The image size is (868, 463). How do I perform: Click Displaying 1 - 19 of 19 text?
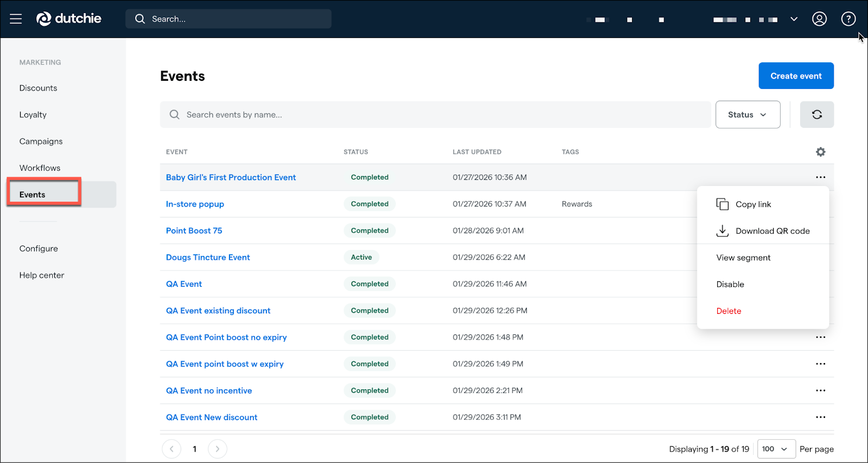point(709,449)
